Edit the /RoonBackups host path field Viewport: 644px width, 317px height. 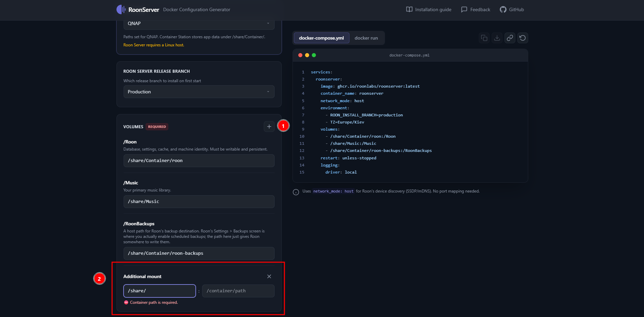point(199,253)
